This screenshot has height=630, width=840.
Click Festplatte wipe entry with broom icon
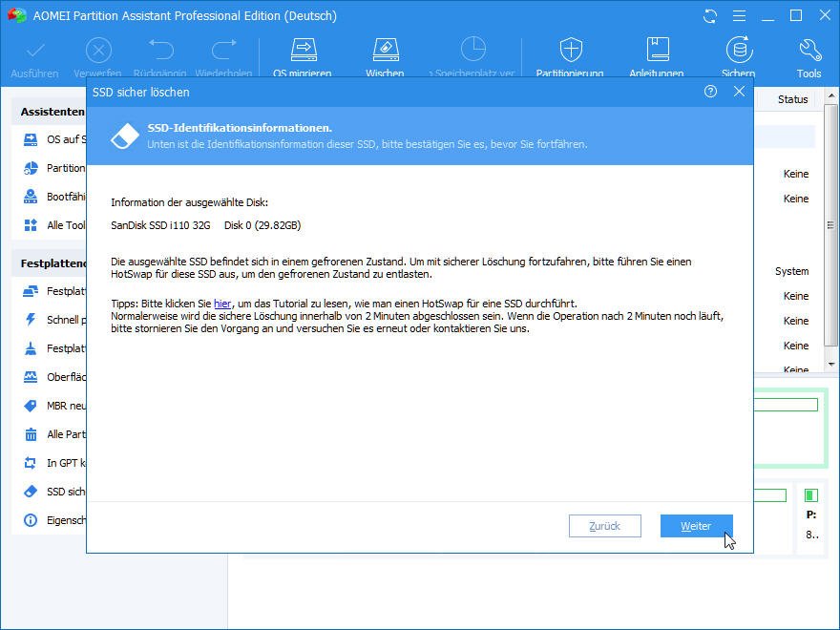coord(54,348)
